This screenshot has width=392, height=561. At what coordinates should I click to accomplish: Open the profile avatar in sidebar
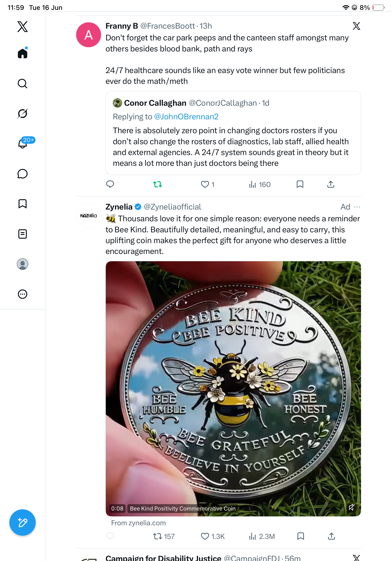coord(23,264)
